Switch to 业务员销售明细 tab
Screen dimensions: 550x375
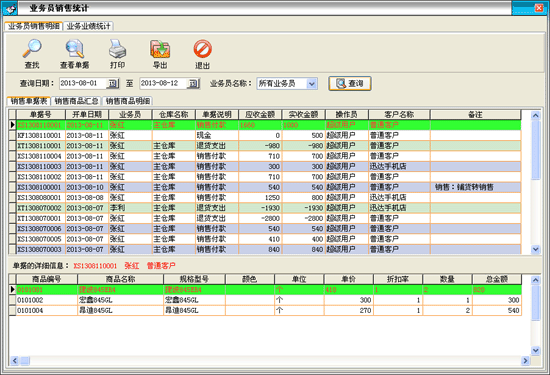(34, 26)
